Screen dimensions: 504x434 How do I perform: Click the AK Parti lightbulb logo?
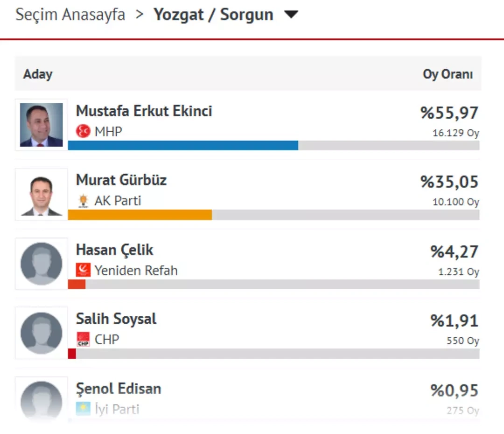point(83,201)
